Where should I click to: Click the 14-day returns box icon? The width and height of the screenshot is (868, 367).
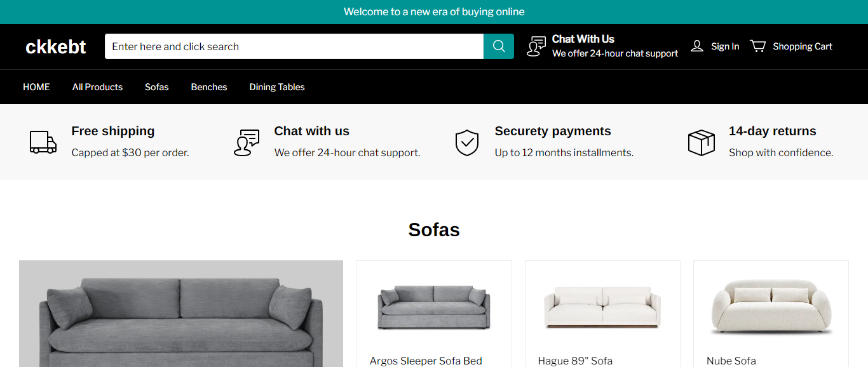pos(702,142)
